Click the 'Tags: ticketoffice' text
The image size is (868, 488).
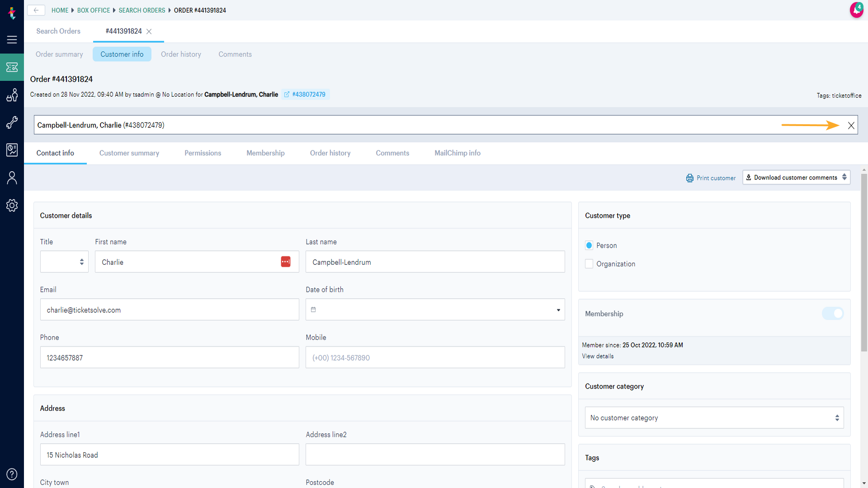839,96
